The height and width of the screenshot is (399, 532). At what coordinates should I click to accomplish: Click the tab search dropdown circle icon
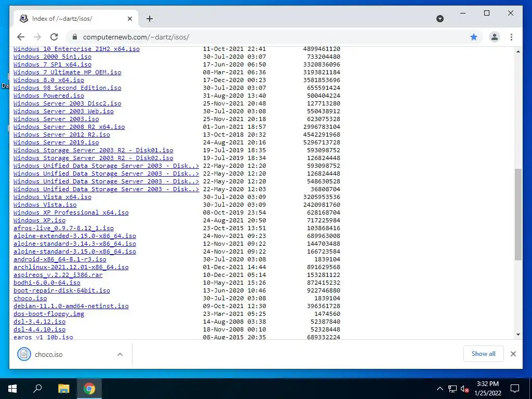[440, 19]
